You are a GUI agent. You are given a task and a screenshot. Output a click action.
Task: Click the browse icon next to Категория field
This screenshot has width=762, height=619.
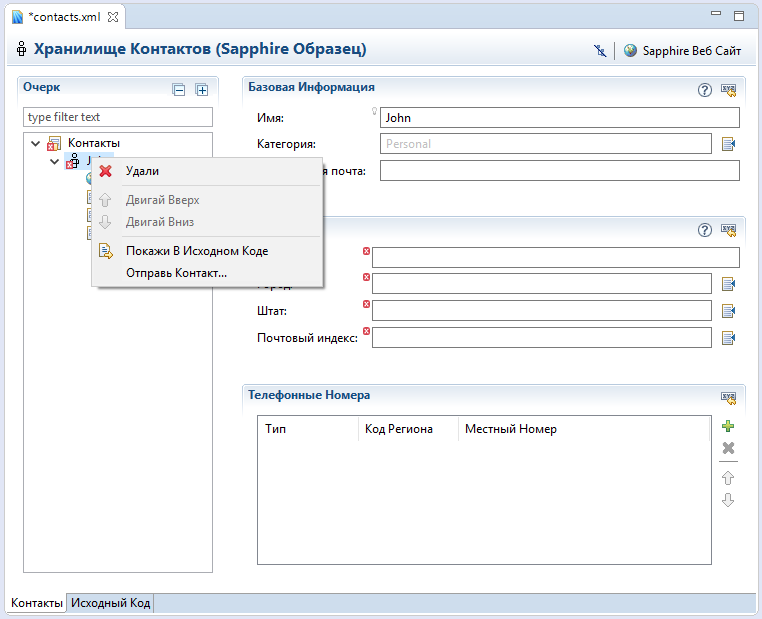pos(728,144)
